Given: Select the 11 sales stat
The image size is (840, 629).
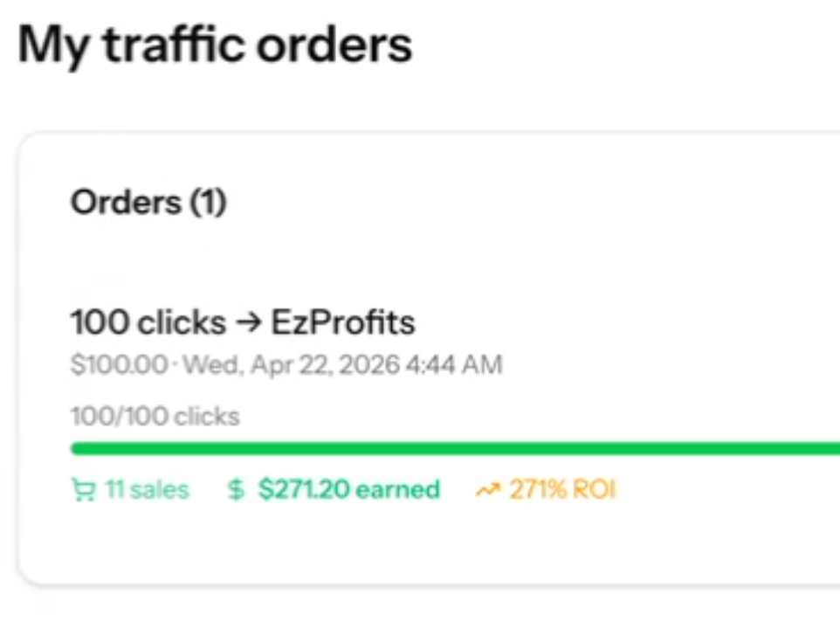Looking at the screenshot, I should pos(148,489).
